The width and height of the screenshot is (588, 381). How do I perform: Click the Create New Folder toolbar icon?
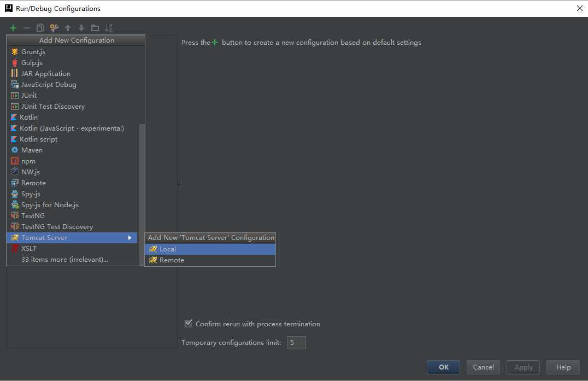point(95,28)
